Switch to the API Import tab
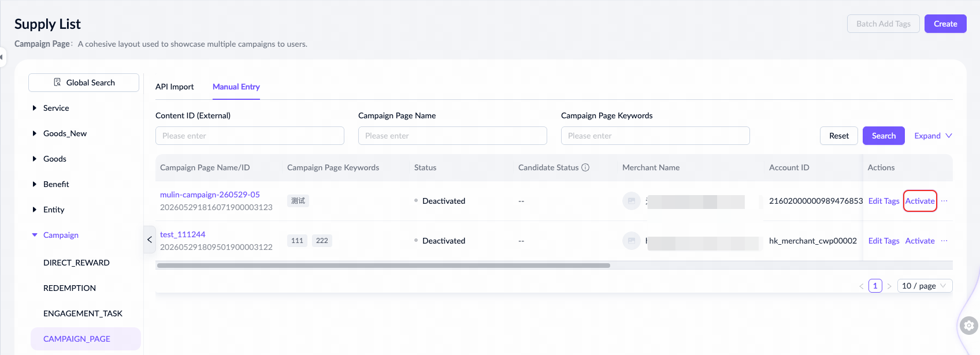 [x=175, y=87]
